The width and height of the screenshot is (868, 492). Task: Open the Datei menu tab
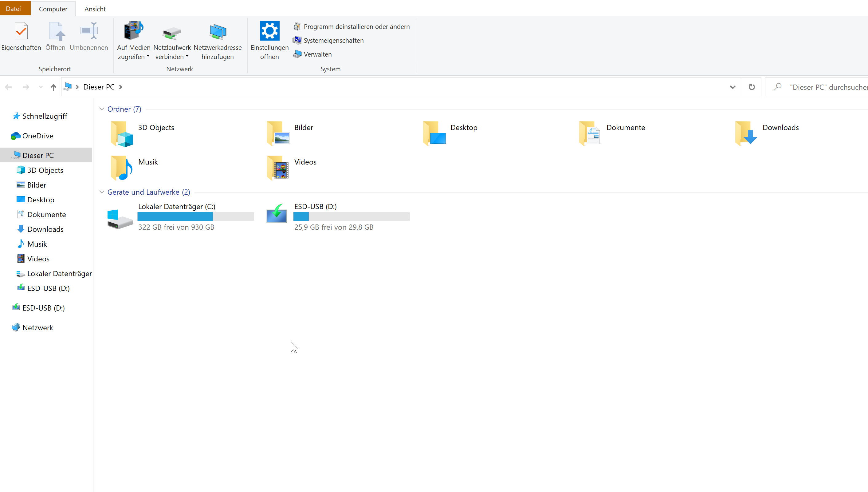click(x=14, y=9)
